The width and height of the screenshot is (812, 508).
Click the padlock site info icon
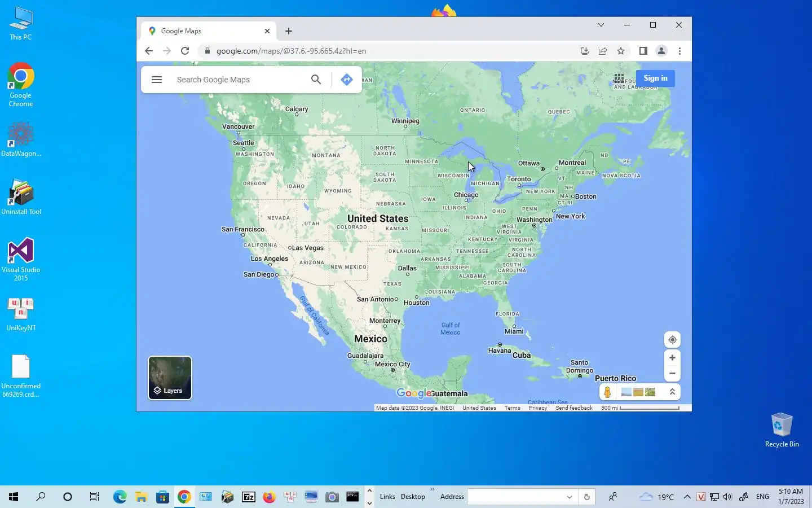tap(208, 51)
